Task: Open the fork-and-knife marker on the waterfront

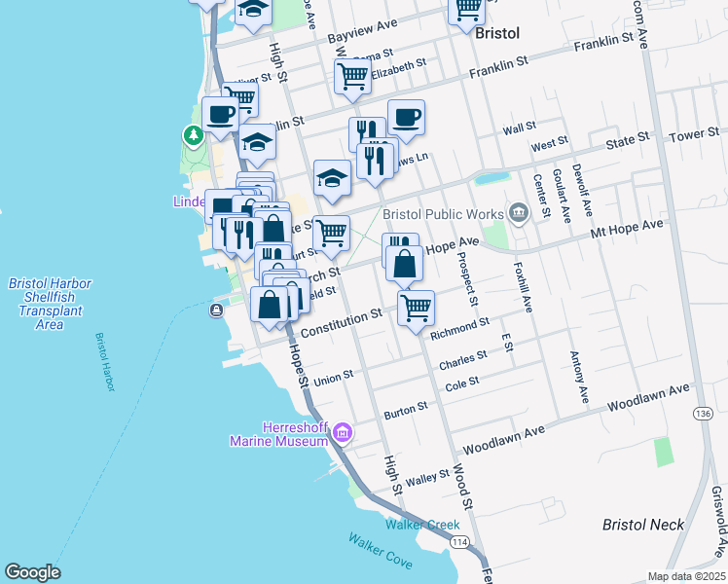Action: point(243,236)
